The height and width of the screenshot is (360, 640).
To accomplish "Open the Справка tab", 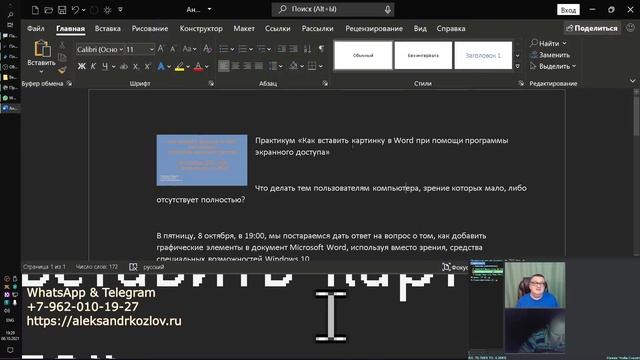I will 451,29.
